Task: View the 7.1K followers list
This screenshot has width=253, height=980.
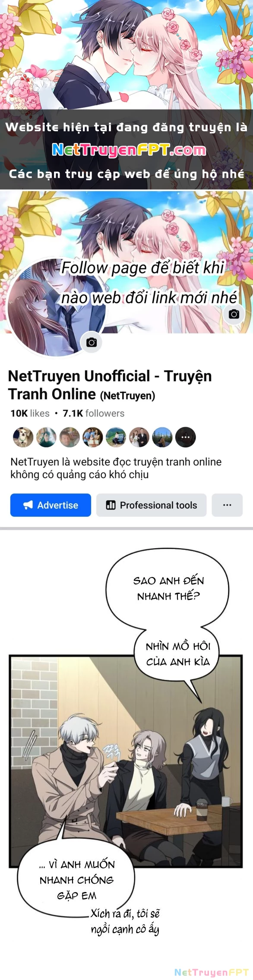Action: pos(93,413)
